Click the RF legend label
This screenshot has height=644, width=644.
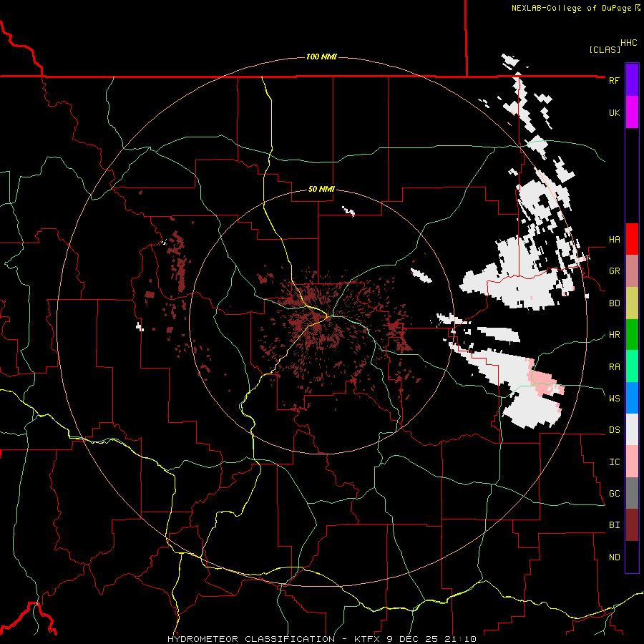tap(614, 80)
